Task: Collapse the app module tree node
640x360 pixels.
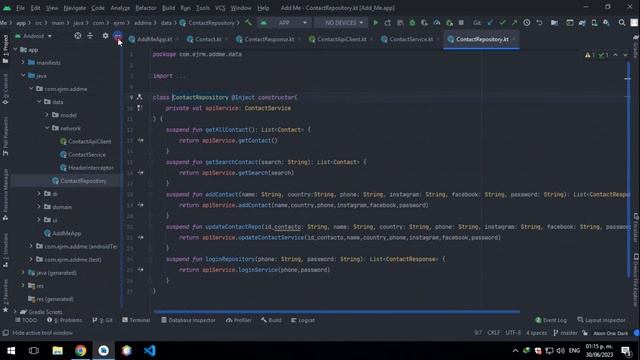Action: click(16, 50)
